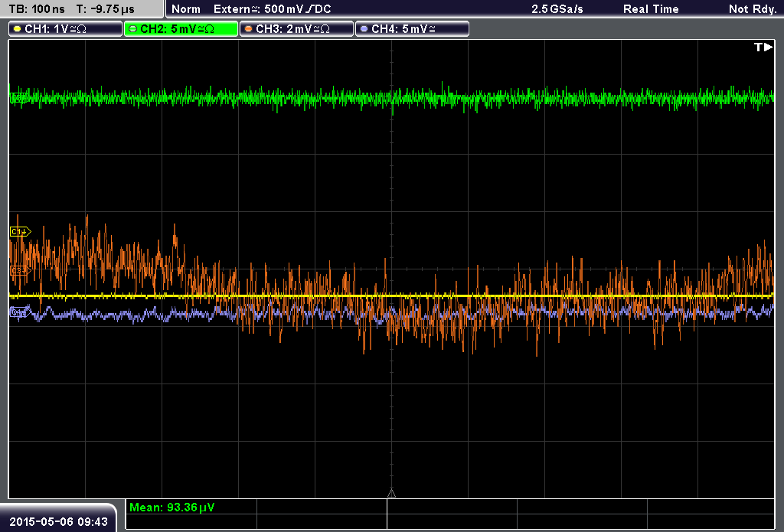Click the 2015-05-06 09:43 date stamp
This screenshot has width=784, height=532.
click(58, 521)
